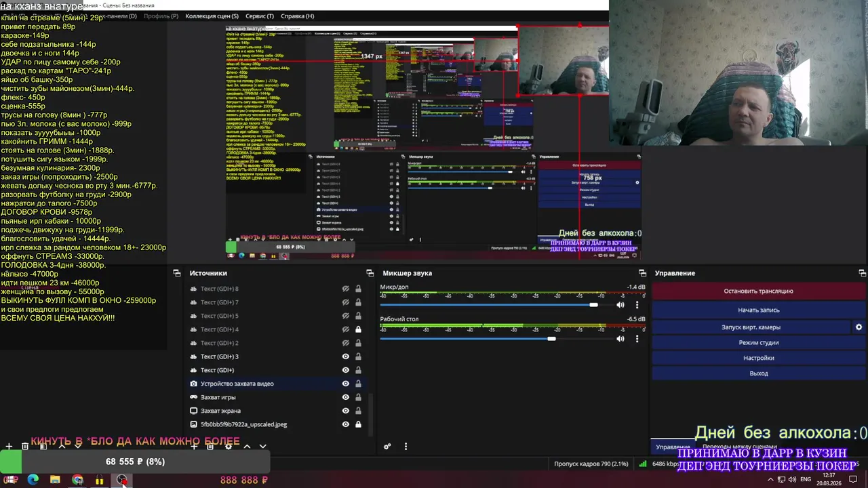Switch to the Управление tab at bottom
The height and width of the screenshot is (488, 868).
pyautogui.click(x=673, y=447)
